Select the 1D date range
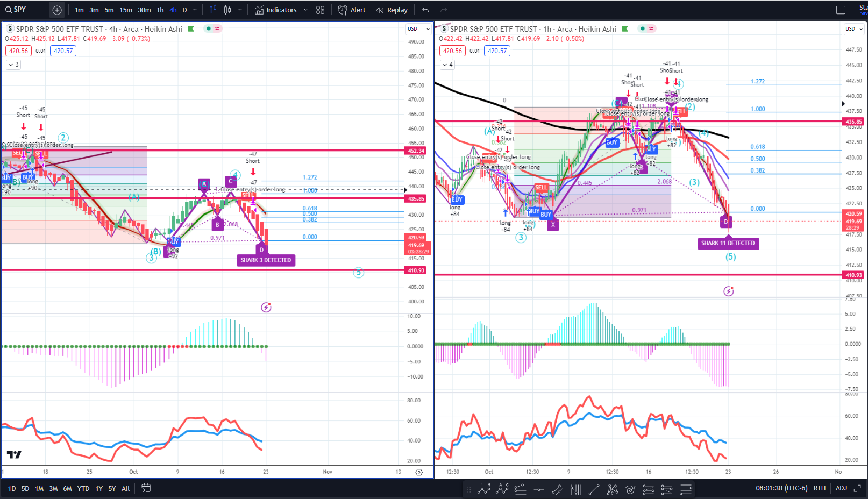868x499 pixels. coord(12,489)
